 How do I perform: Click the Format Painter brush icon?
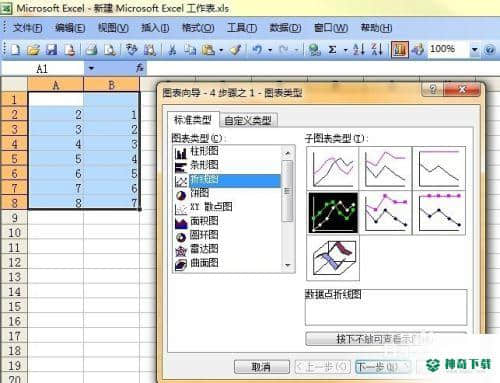point(236,50)
